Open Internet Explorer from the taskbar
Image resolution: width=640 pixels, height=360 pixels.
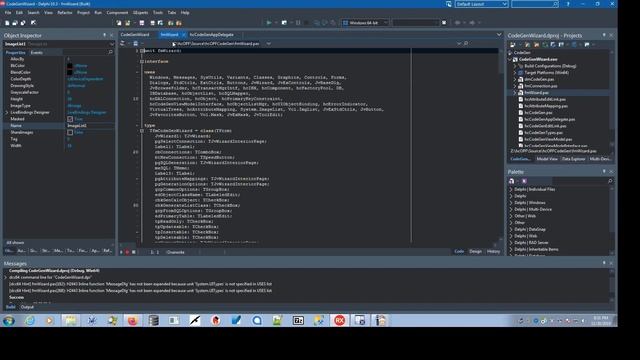tap(30, 321)
